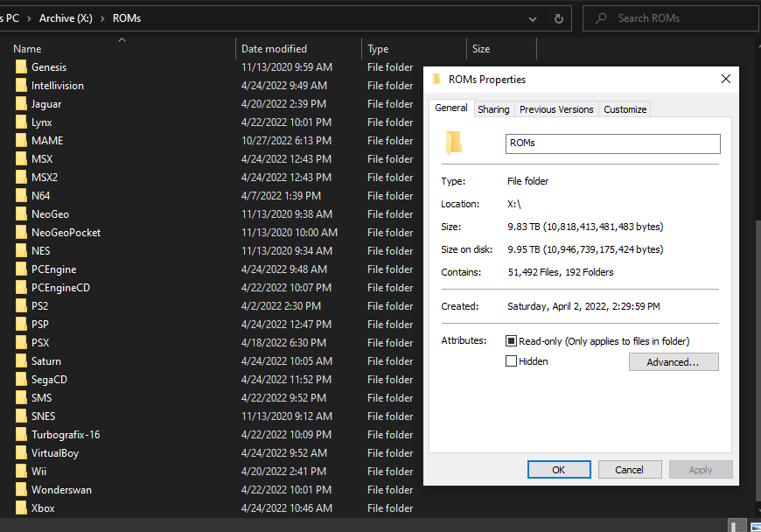Click the date 10/27/2022 6:13 PM
761x532 pixels.
(286, 141)
